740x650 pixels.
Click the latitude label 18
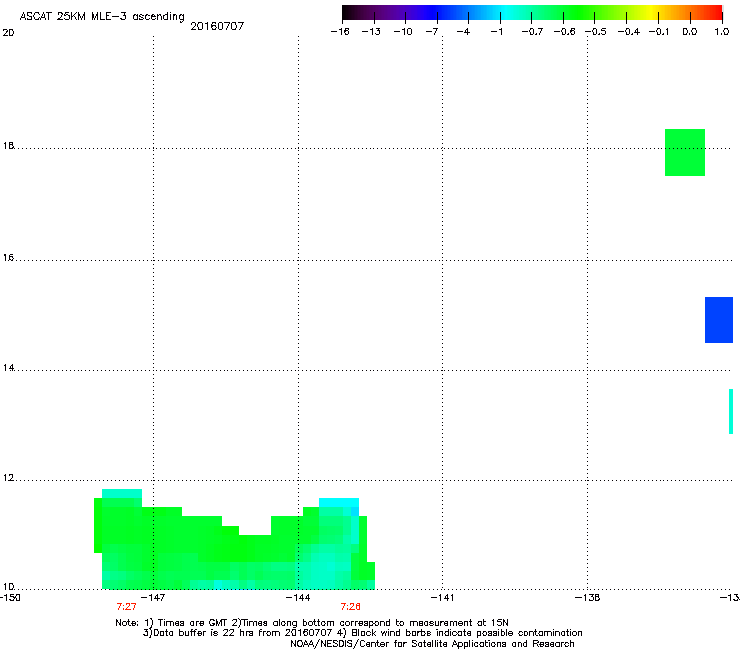click(x=8, y=145)
